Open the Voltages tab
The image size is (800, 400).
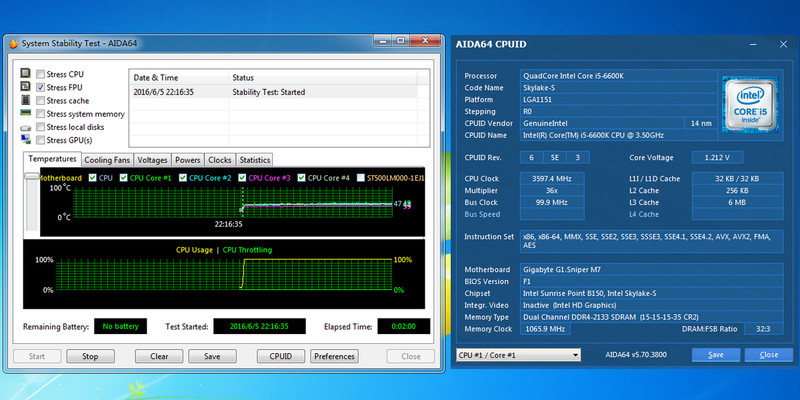[152, 160]
